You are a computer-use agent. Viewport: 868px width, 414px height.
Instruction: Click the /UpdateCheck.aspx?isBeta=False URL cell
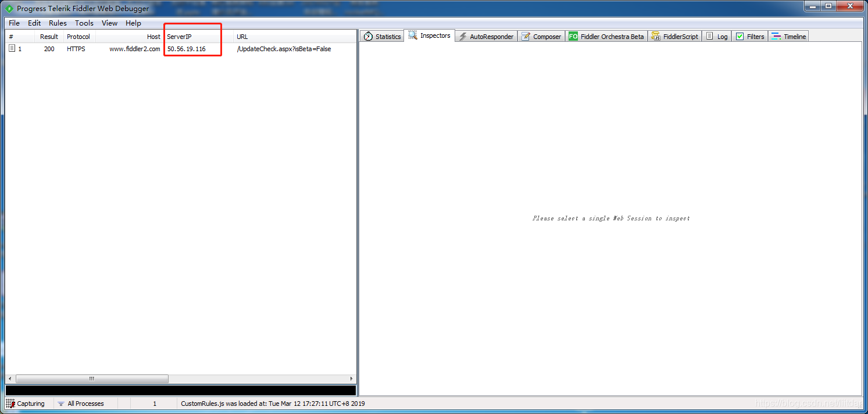(284, 49)
